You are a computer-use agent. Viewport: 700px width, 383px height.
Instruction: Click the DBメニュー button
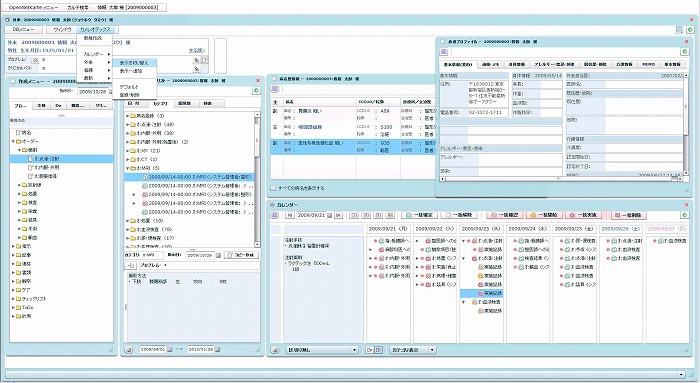[24, 29]
